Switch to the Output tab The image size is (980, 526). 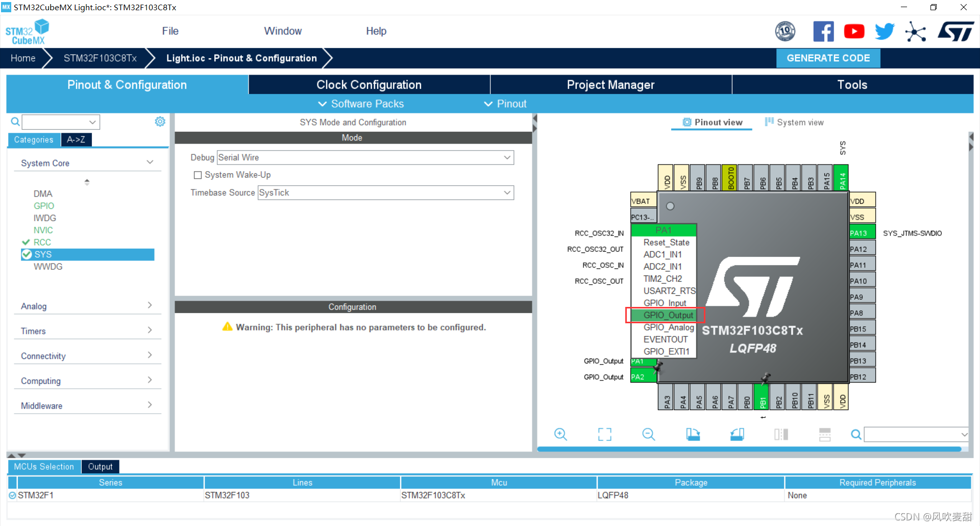[100, 467]
